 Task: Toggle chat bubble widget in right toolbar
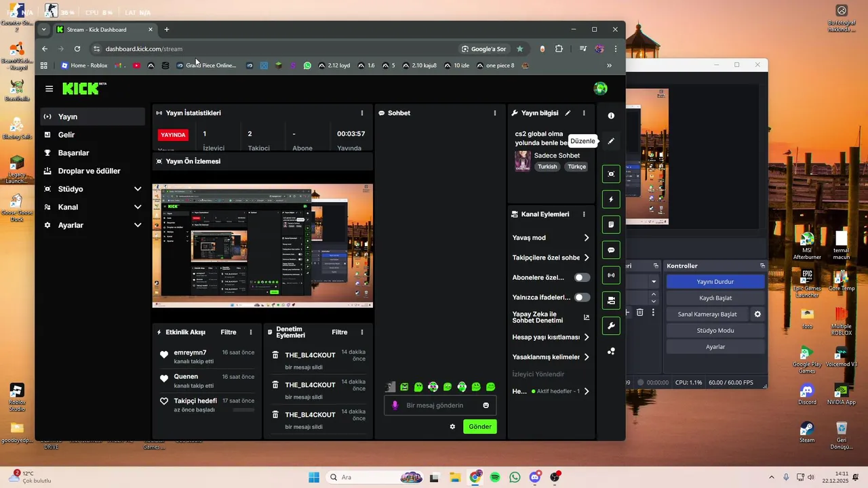[x=611, y=250]
